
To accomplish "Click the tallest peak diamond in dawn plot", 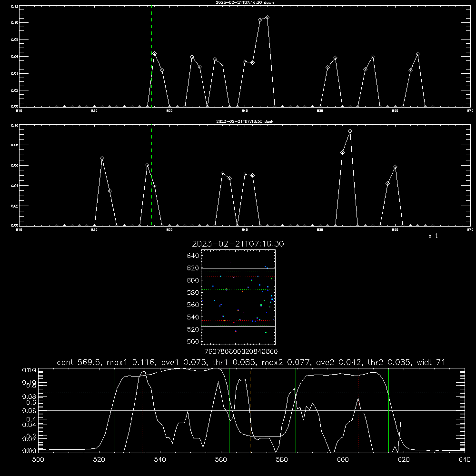I will (267, 18).
